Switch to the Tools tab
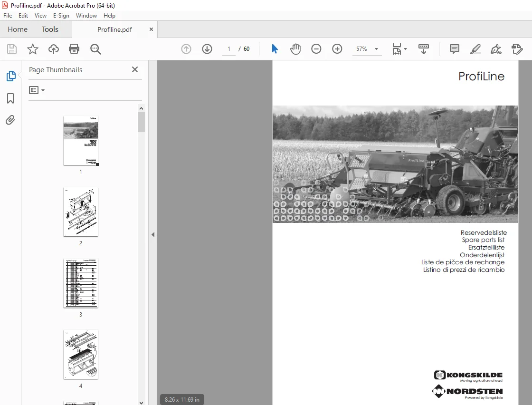The image size is (532, 405). tap(50, 29)
